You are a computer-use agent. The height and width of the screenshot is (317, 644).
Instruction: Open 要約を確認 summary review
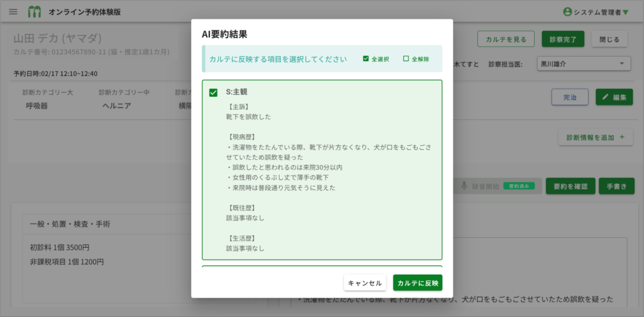click(x=570, y=186)
